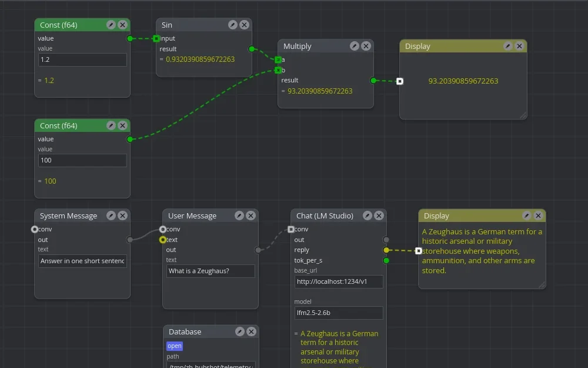Viewport: 588px width, 368px height.
Task: Click the Database node's pencil icon
Action: click(240, 331)
